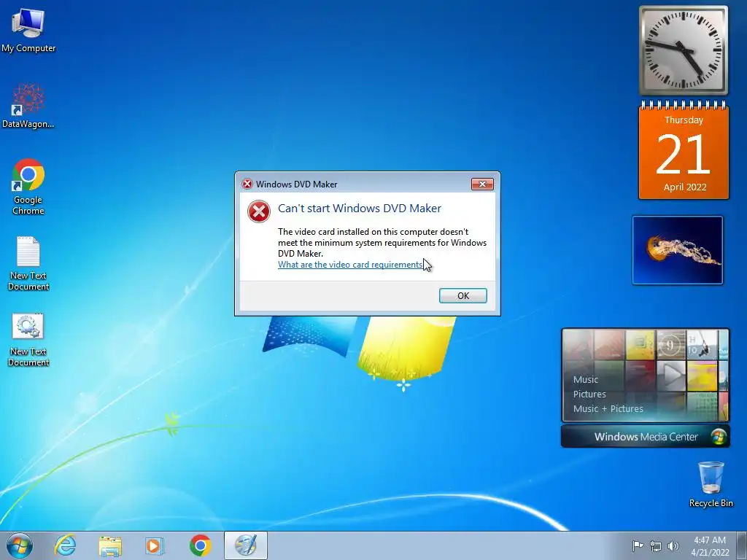This screenshot has width=747, height=560.
Task: Click the analog clock gadget
Action: [x=683, y=50]
